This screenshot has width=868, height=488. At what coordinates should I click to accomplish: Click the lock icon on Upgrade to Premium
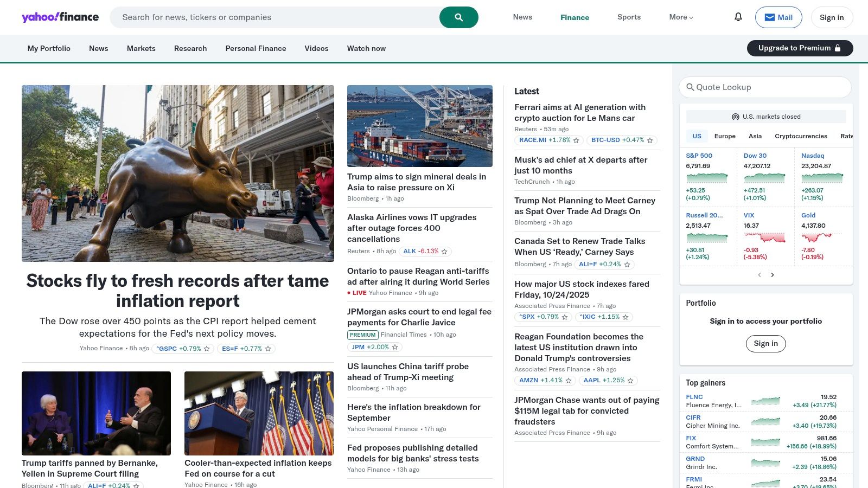pyautogui.click(x=838, y=48)
